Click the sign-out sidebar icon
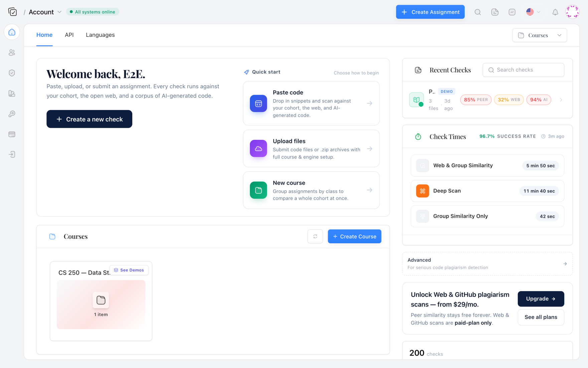The height and width of the screenshot is (368, 588). (x=12, y=154)
